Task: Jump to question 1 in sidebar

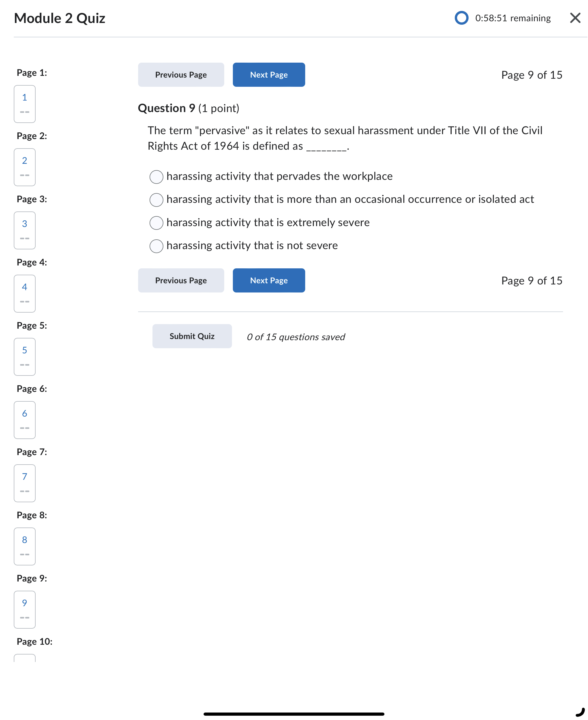Action: coord(25,104)
